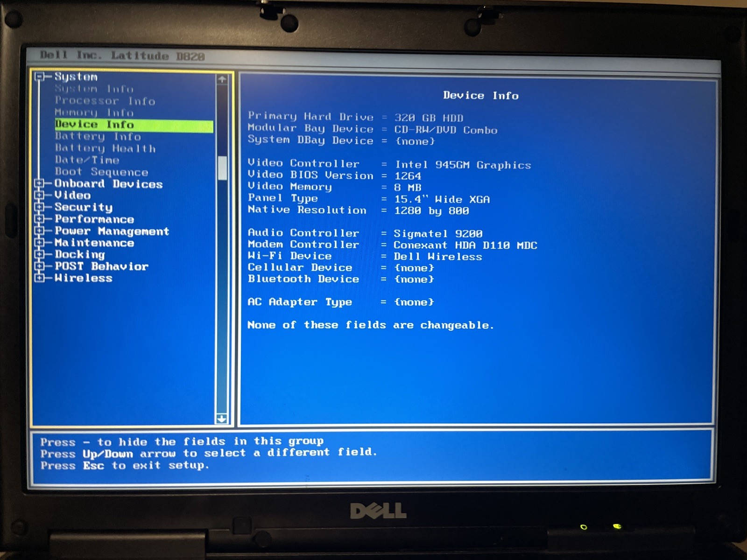Open Boot Sequence entry
The width and height of the screenshot is (747, 560).
point(101,172)
